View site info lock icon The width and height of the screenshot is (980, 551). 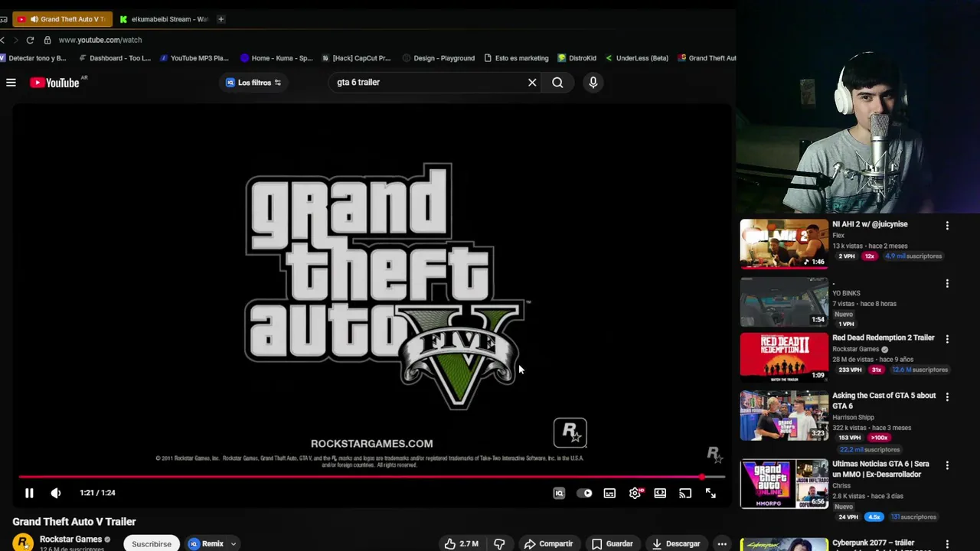[47, 40]
